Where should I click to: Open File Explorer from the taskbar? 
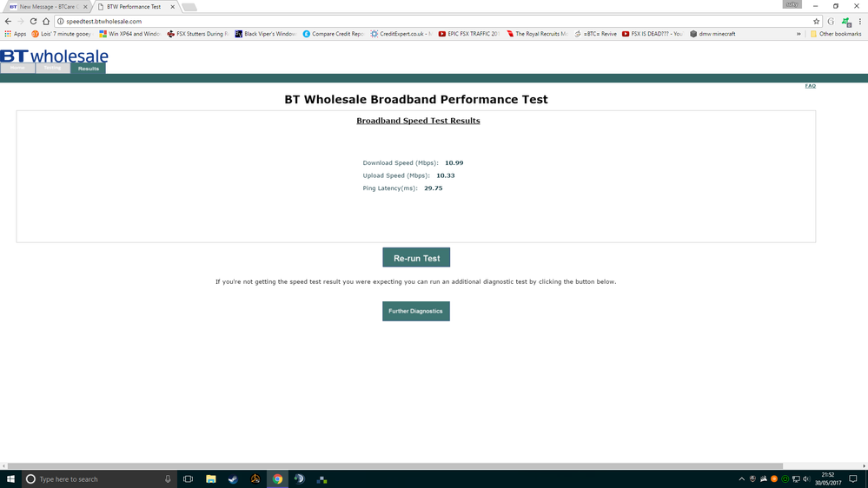pyautogui.click(x=211, y=479)
